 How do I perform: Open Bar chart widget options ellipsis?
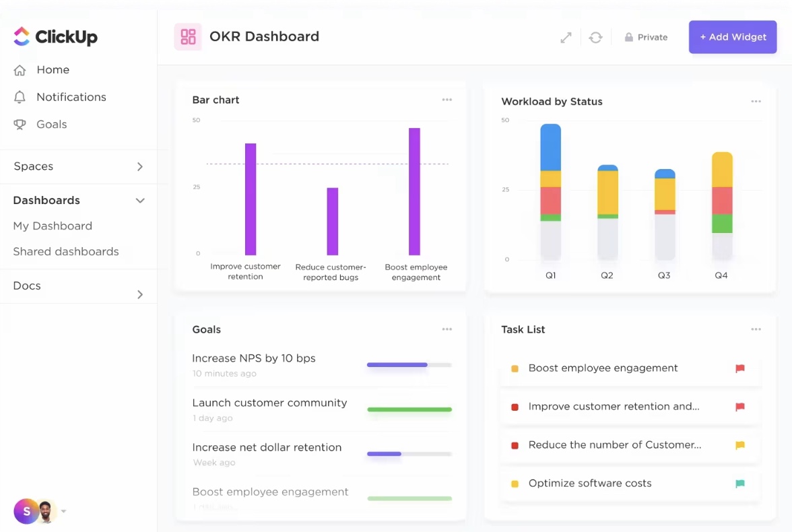[x=447, y=100]
